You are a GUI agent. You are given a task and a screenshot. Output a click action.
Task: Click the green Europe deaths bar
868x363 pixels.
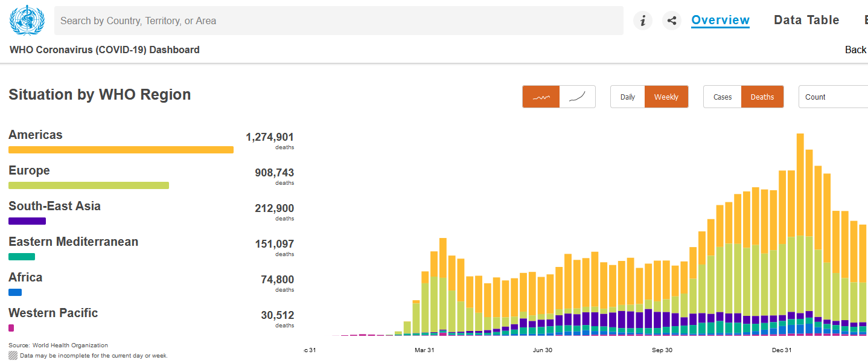tap(89, 185)
